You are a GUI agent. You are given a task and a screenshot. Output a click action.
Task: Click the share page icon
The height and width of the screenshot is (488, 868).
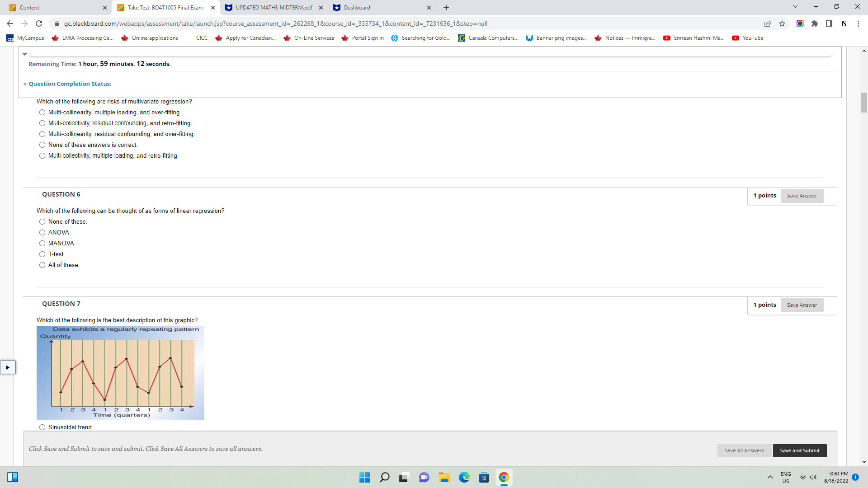coord(768,23)
